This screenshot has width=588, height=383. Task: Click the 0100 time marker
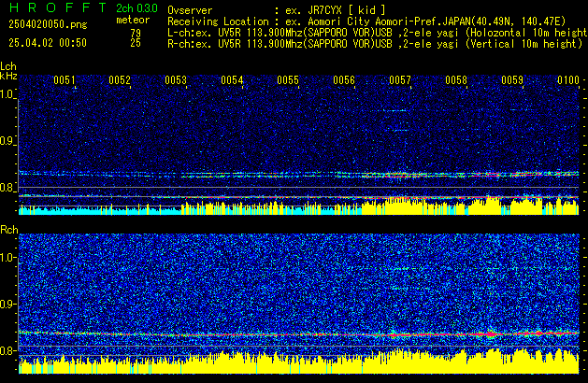(568, 80)
